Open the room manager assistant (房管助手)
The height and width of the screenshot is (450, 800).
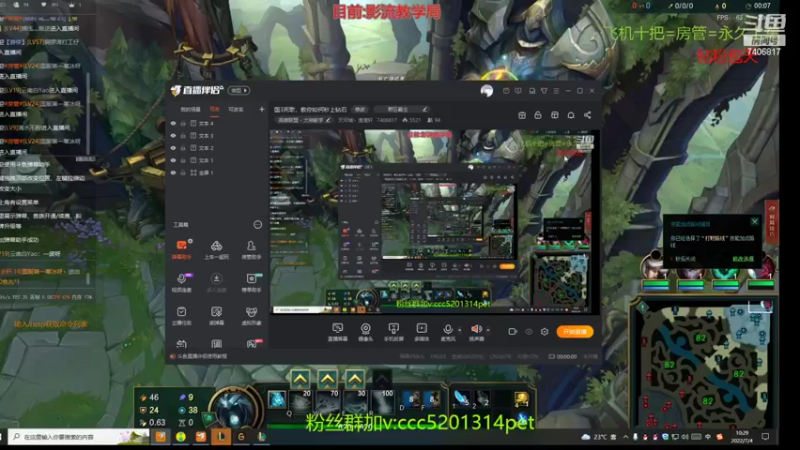(251, 249)
